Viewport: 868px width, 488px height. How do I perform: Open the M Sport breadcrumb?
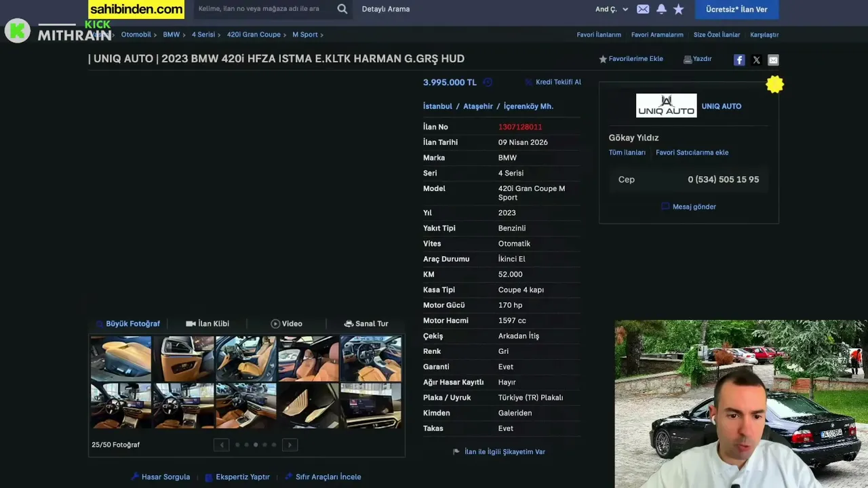[x=305, y=35]
